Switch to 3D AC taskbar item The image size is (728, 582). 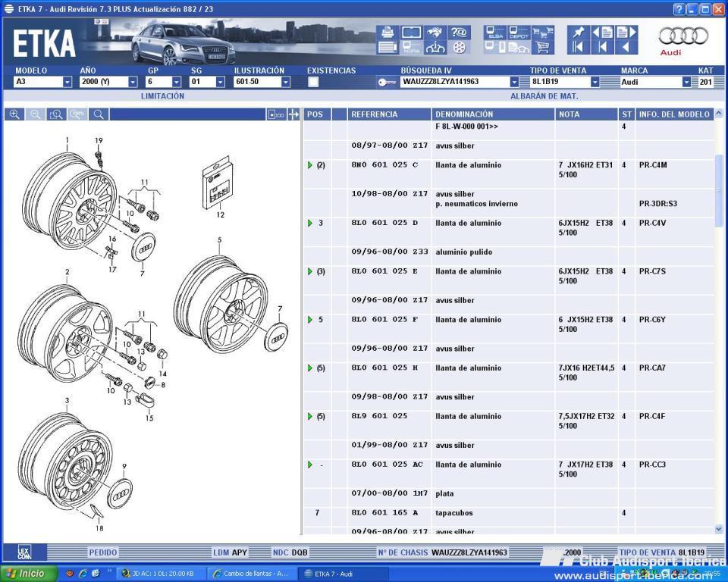point(161,574)
